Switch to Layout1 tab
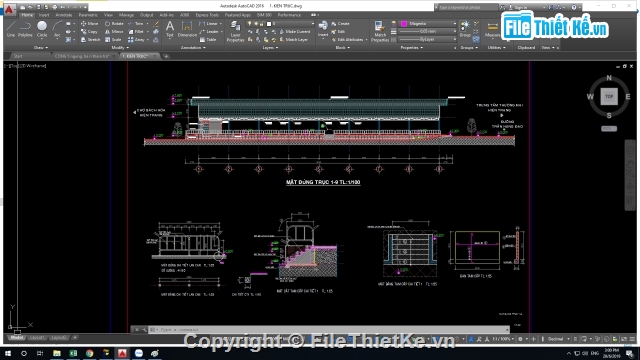The height and width of the screenshot is (360, 640). coord(37,338)
